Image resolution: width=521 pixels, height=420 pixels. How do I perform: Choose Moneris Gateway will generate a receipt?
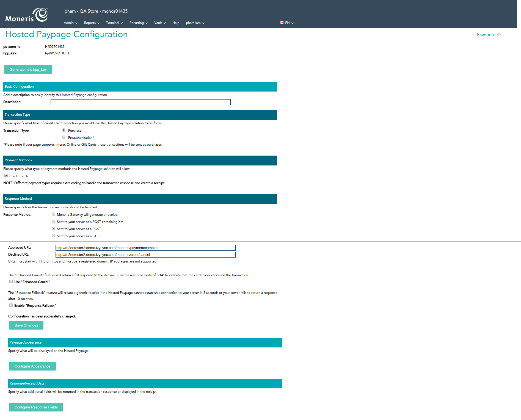[x=54, y=214]
